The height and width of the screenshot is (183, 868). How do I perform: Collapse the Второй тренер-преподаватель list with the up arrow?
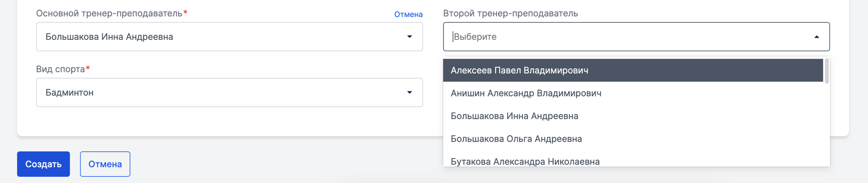(816, 37)
